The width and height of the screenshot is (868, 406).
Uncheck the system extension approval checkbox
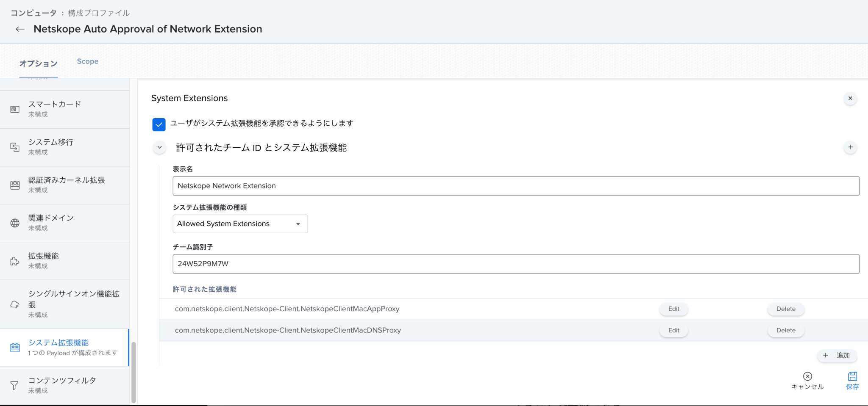(159, 124)
